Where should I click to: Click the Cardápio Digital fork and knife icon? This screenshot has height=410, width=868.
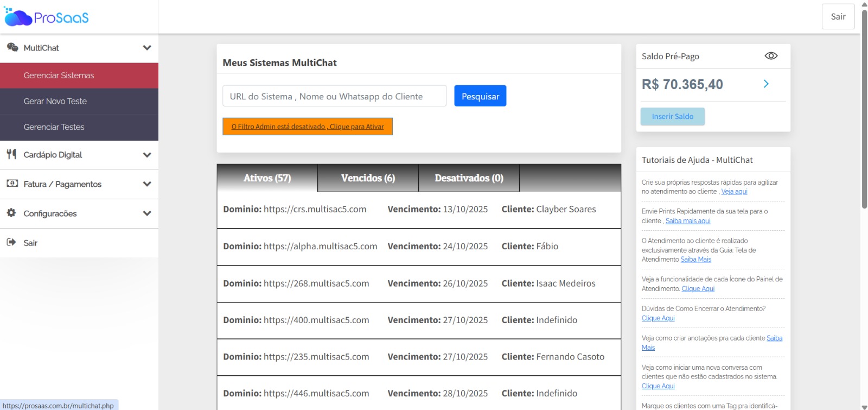(x=11, y=154)
